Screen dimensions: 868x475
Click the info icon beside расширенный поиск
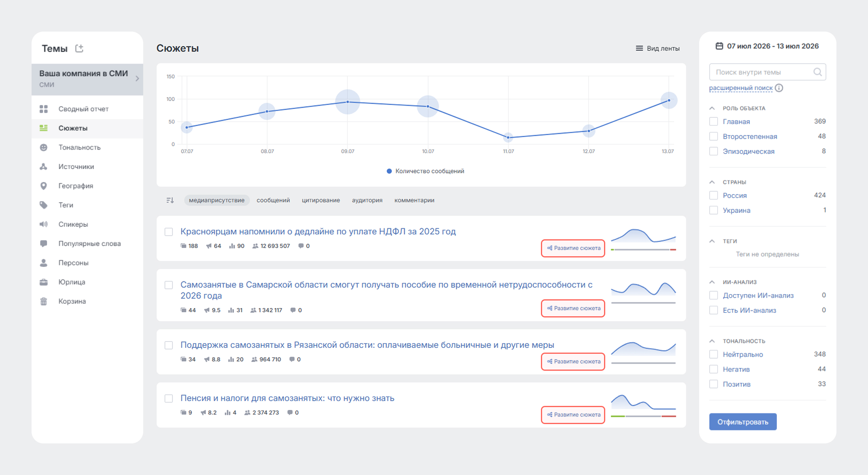point(779,88)
